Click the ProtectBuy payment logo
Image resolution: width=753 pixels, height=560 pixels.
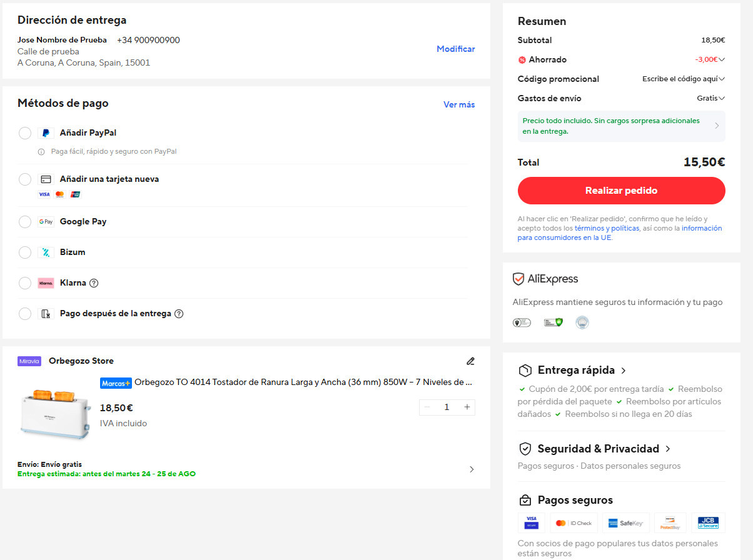670,522
